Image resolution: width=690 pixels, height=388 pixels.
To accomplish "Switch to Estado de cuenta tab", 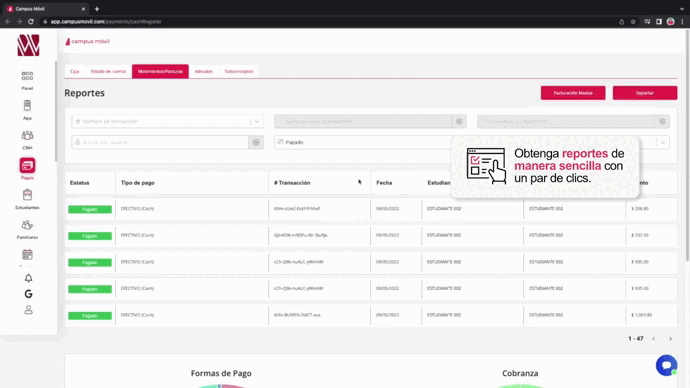I will tap(108, 71).
